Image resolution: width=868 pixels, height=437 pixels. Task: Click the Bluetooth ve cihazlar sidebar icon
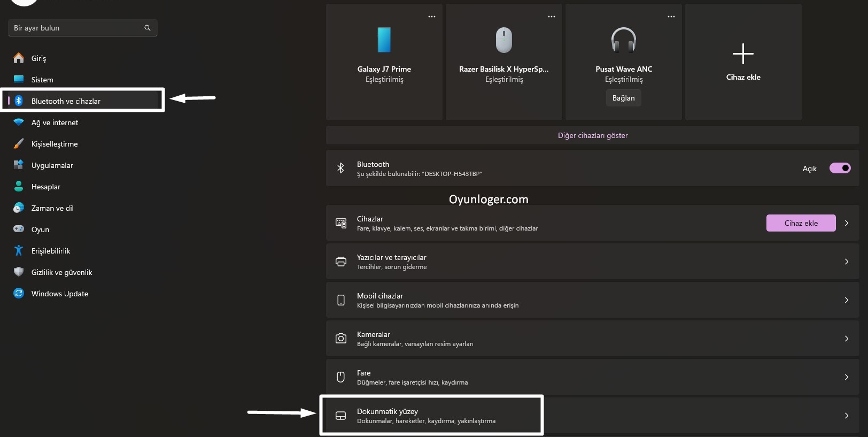[x=19, y=101]
